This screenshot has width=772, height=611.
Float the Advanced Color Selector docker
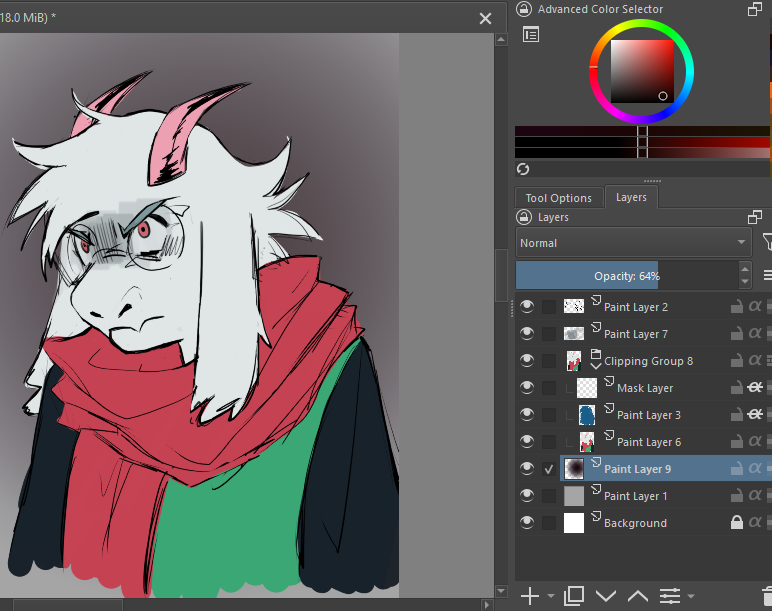click(755, 9)
